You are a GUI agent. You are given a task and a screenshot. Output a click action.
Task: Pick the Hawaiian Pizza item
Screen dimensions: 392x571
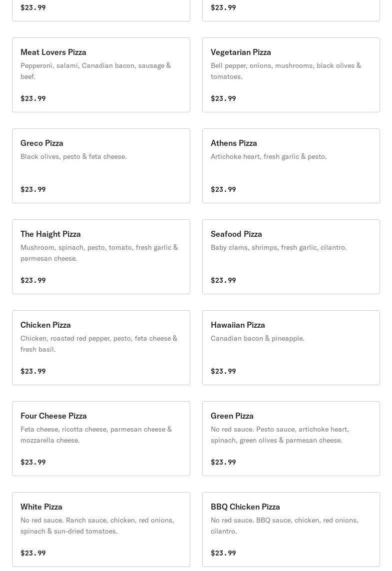(x=291, y=348)
